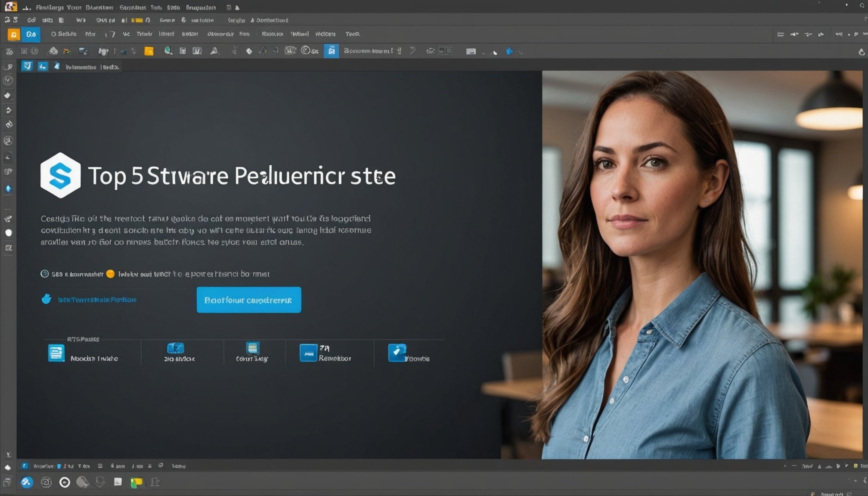Click the highlighted blue 'S' toolbar icon
868x496 pixels.
point(331,51)
